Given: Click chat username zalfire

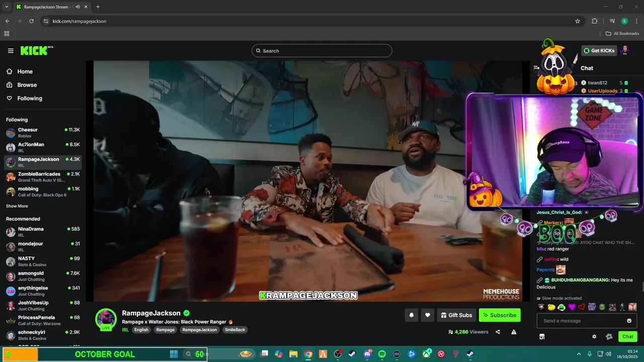Looking at the screenshot, I should point(551,259).
